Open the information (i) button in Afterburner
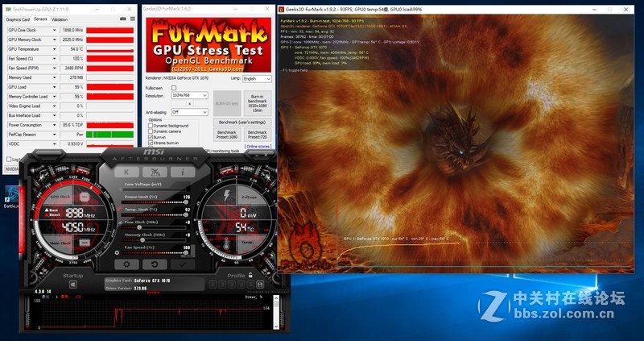Screen dimensions: 644x341 point(183,172)
